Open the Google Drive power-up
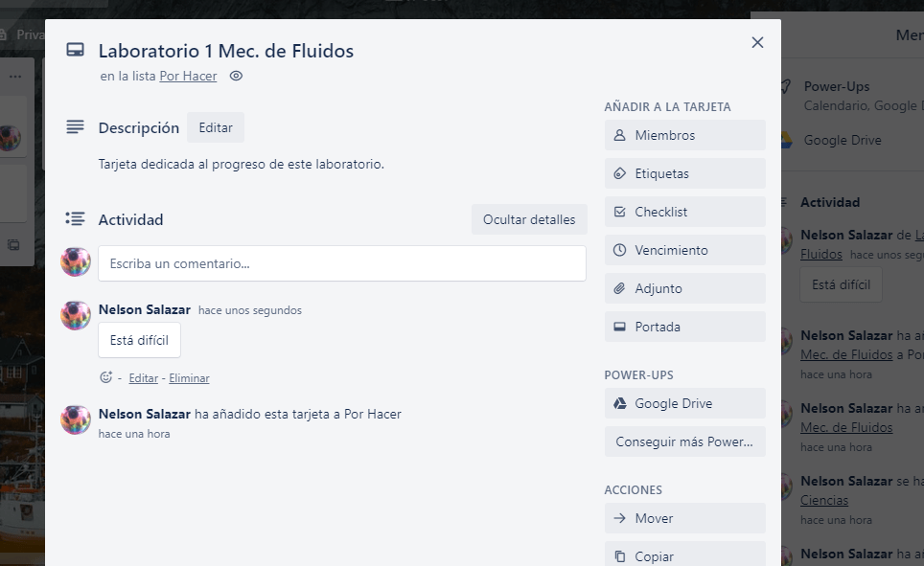The width and height of the screenshot is (924, 566). pyautogui.click(x=684, y=403)
